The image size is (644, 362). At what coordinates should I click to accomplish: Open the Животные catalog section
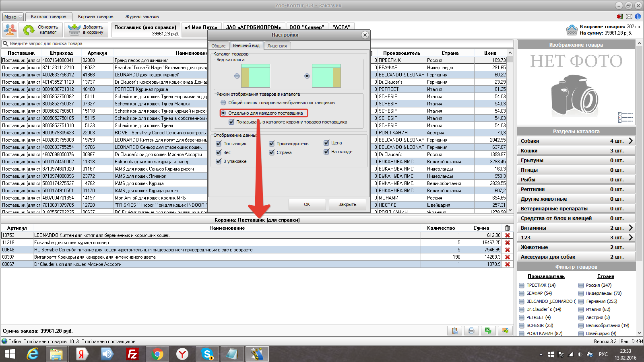(x=576, y=247)
